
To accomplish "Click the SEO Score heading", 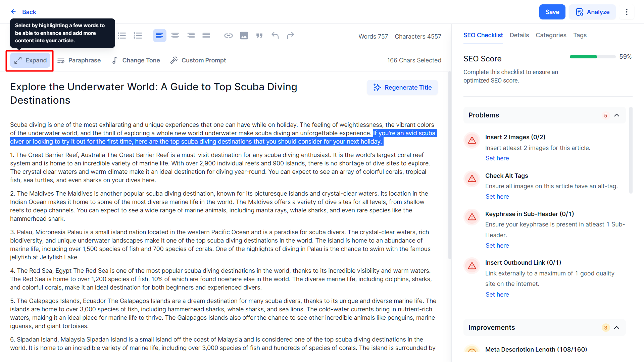I will [x=482, y=59].
